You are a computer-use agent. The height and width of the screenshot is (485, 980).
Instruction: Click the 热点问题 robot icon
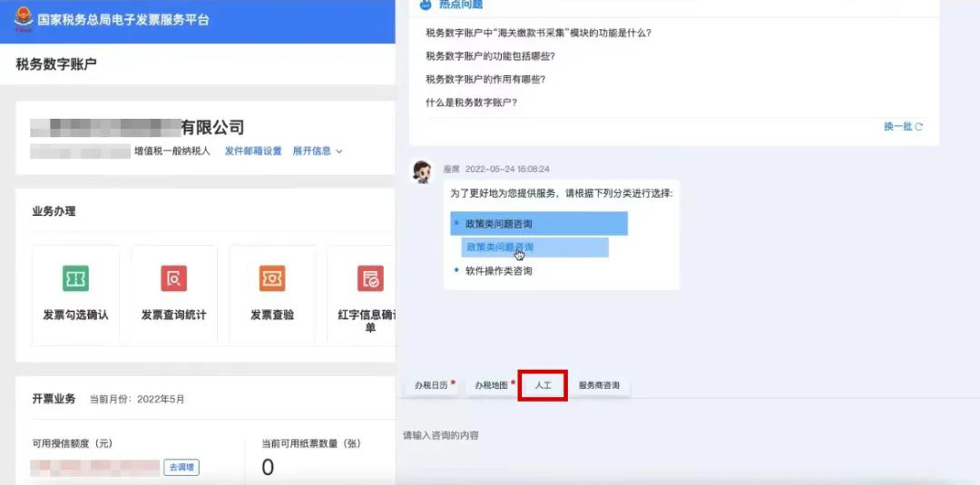click(x=426, y=5)
